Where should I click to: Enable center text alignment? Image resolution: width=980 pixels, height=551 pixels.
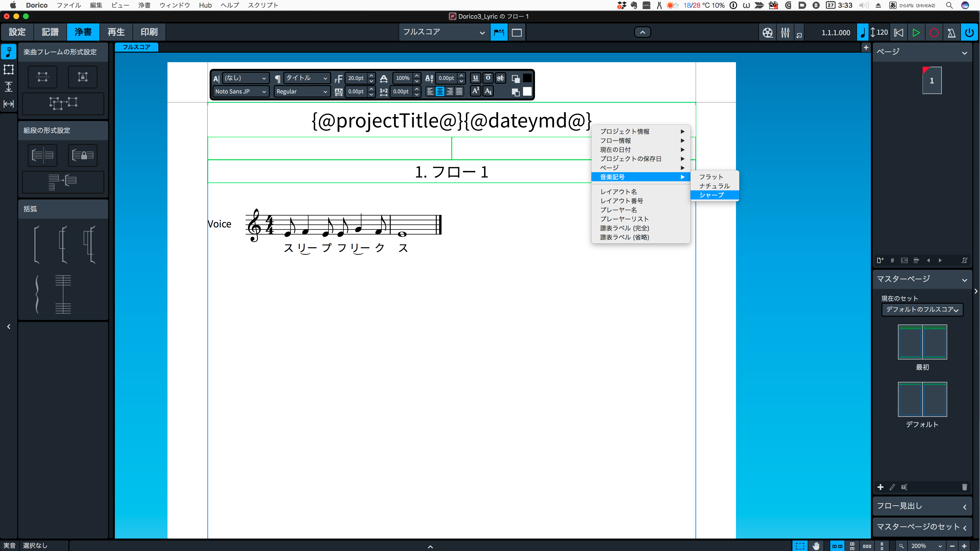[440, 91]
